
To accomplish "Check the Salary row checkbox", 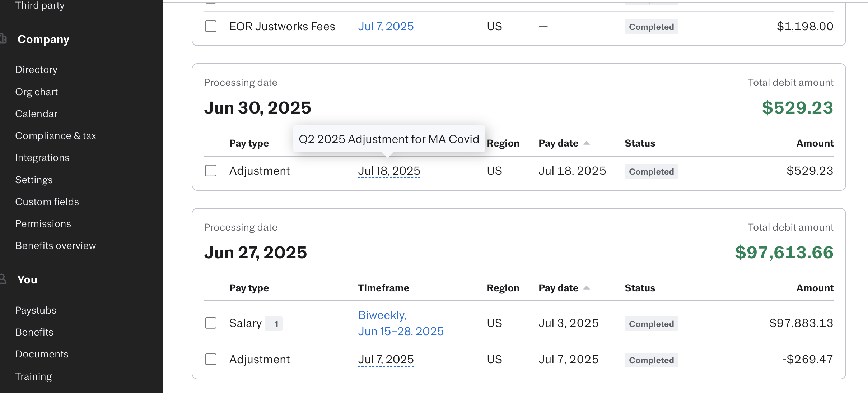I will pos(210,323).
